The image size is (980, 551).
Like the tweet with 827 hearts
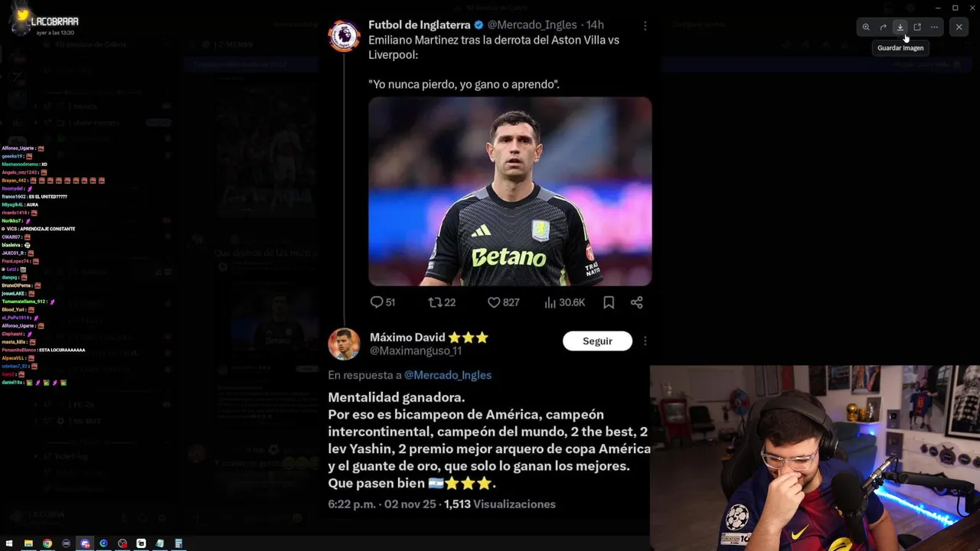click(494, 302)
